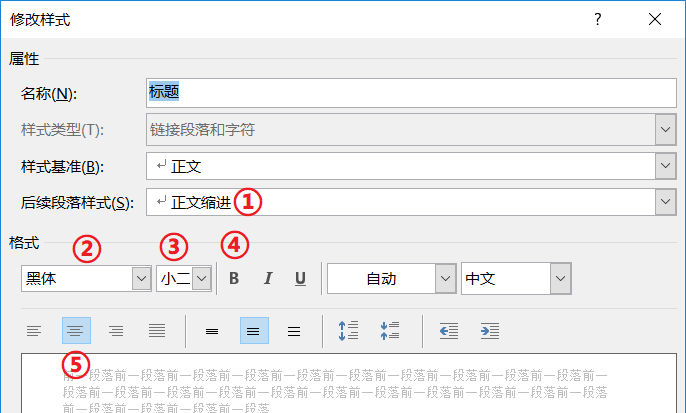Increase indent of paragraph

click(490, 331)
